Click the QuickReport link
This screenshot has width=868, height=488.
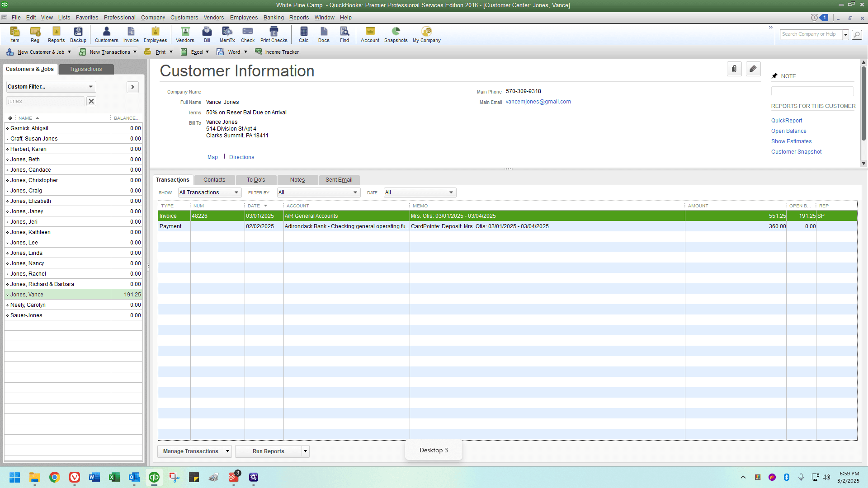coord(787,121)
